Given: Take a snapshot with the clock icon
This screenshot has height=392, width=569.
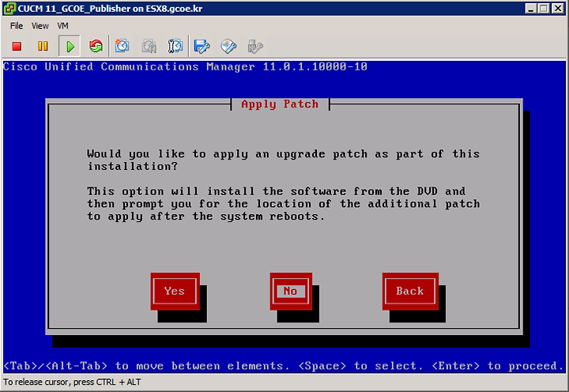Looking at the screenshot, I should click(x=122, y=46).
